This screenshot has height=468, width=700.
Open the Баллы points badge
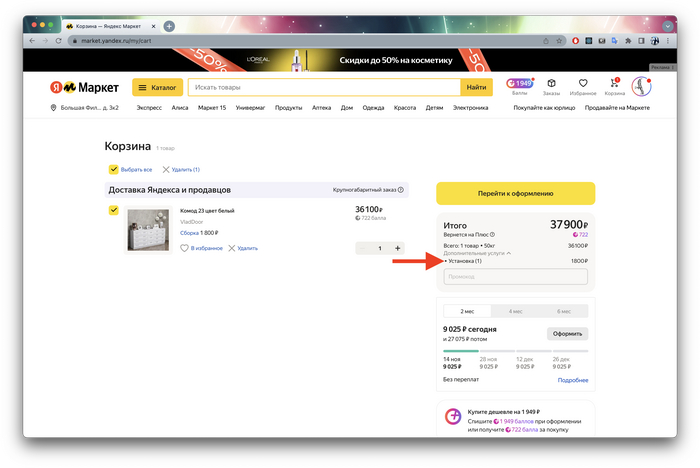click(x=520, y=85)
